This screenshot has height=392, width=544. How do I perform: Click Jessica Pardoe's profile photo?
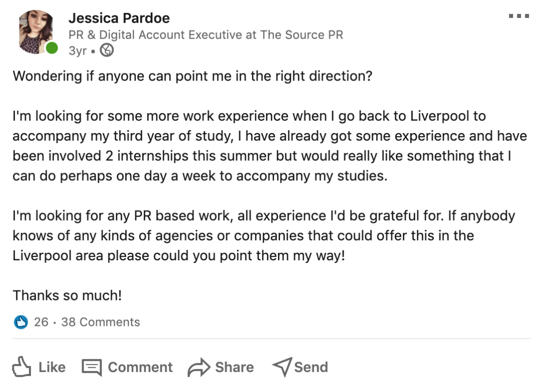tap(36, 32)
